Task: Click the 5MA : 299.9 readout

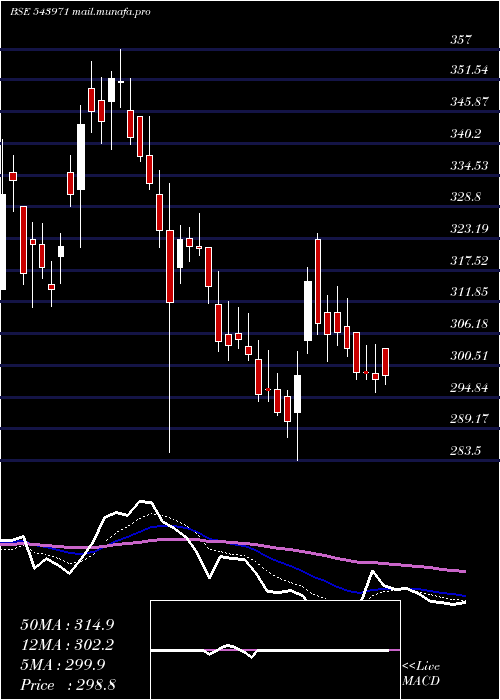Action: pos(63,665)
